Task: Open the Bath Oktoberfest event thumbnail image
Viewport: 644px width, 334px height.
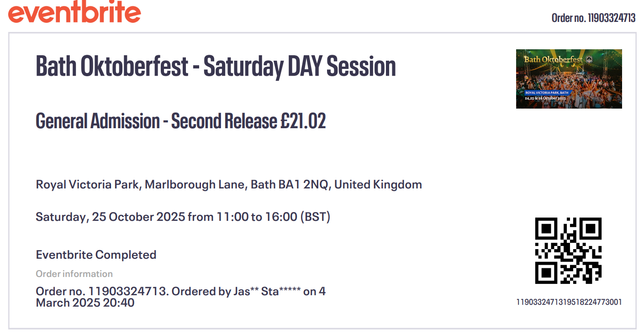Action: click(x=569, y=79)
